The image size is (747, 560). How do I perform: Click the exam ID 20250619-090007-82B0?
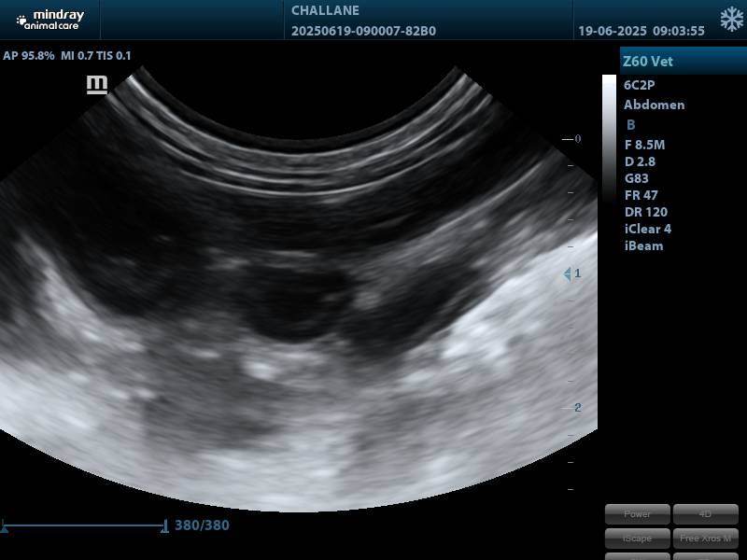363,31
